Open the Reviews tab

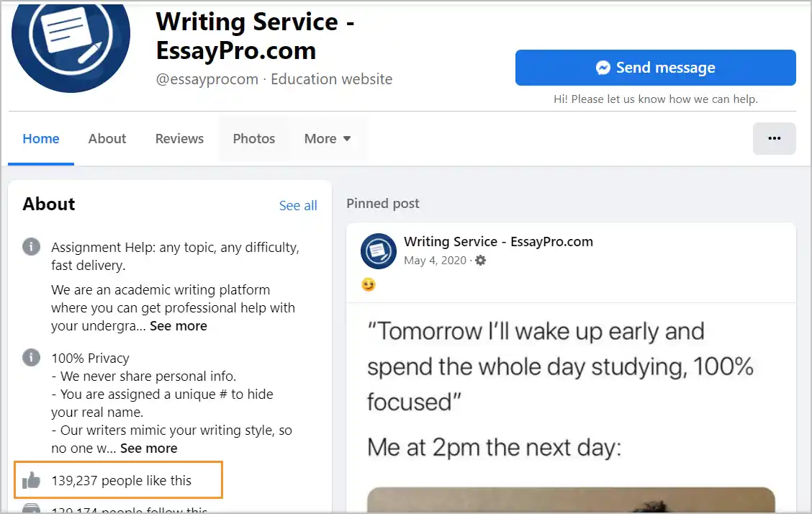click(x=179, y=139)
